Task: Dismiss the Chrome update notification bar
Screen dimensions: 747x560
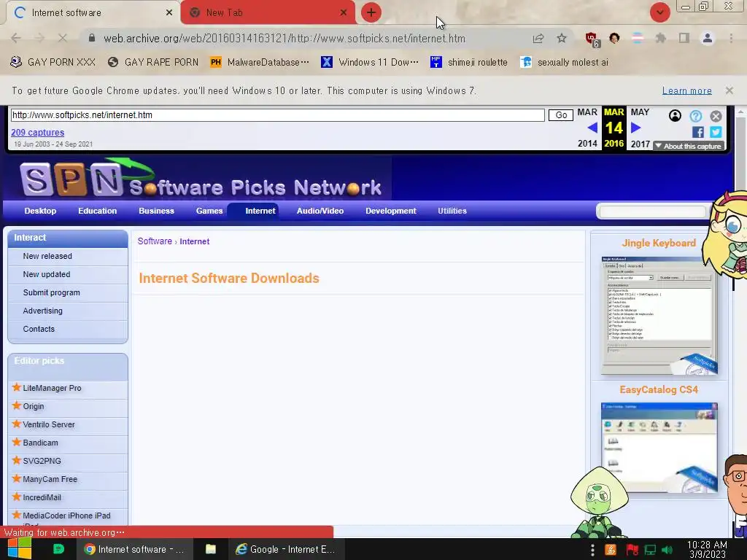Action: 729,90
